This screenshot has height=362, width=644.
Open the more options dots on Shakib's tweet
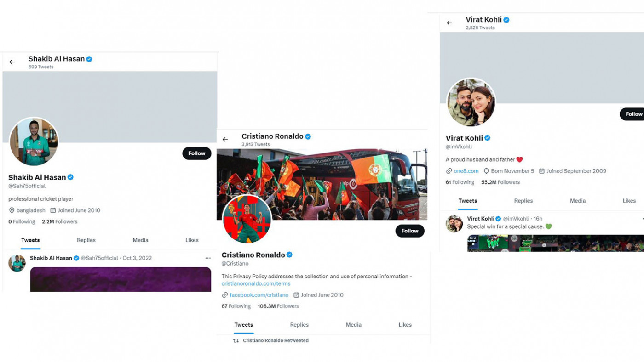[208, 258]
